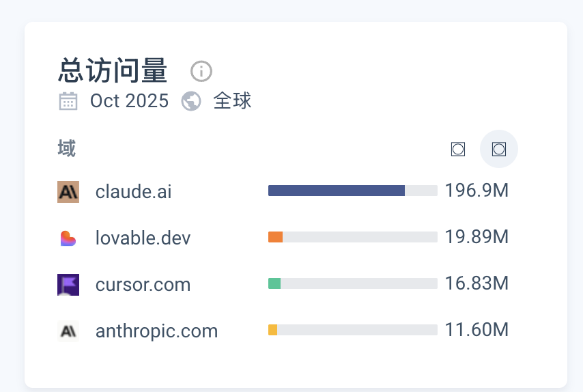Click the 总访问量 card title
Image resolution: width=583 pixels, height=392 pixels.
(x=113, y=71)
